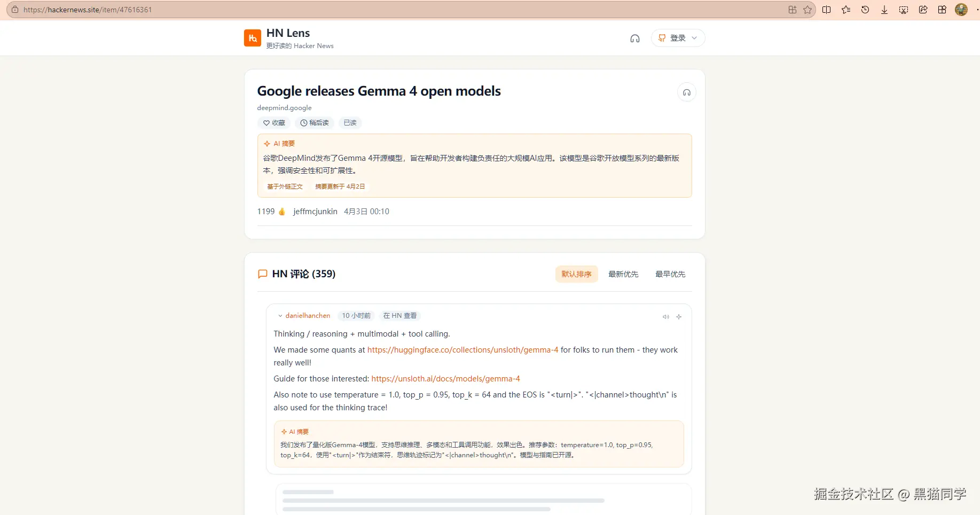The width and height of the screenshot is (980, 515).
Task: Open browser downloads panel
Action: click(884, 10)
